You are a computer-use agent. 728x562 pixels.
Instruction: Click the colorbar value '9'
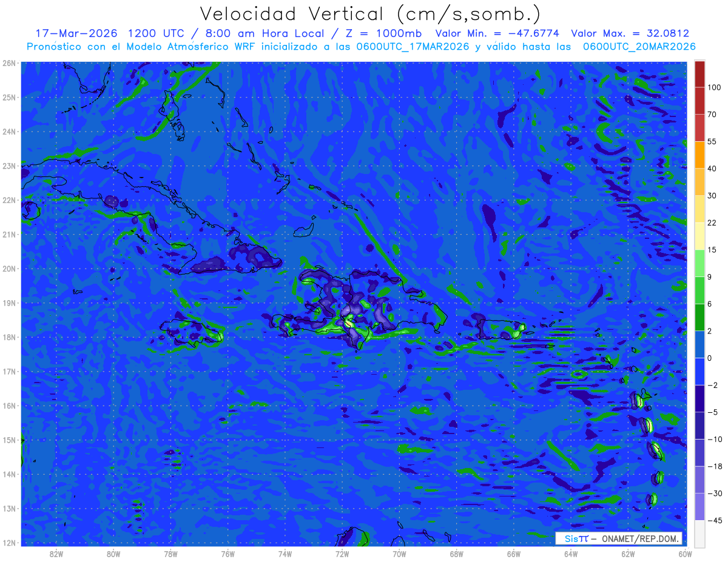pos(710,276)
